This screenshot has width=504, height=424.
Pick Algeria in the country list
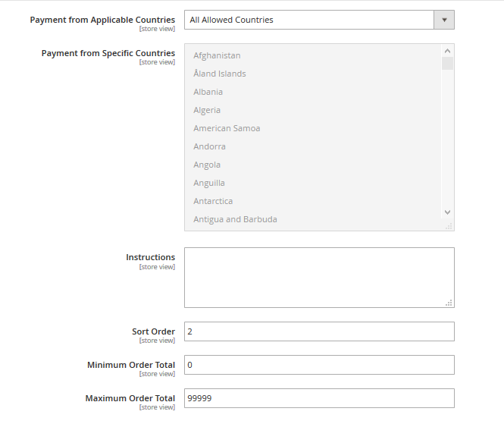click(207, 110)
